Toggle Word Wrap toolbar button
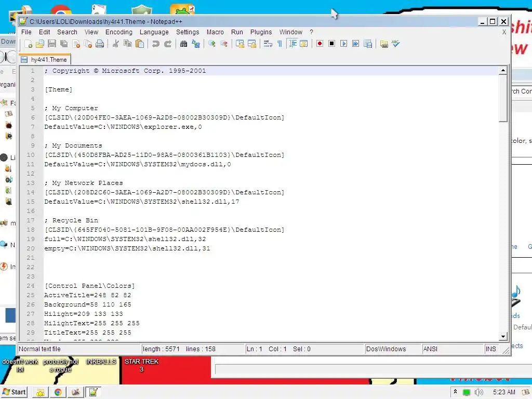Screen dimensions: 532x399 click(268, 44)
